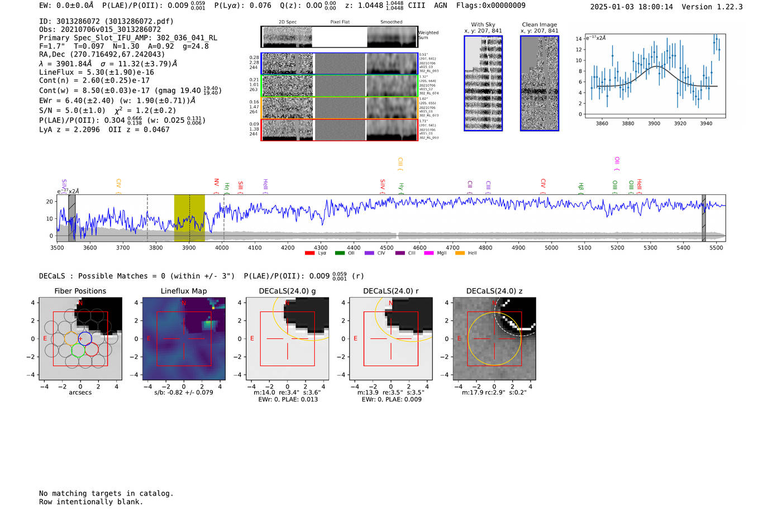Open the Lineflux Map panel

click(184, 339)
